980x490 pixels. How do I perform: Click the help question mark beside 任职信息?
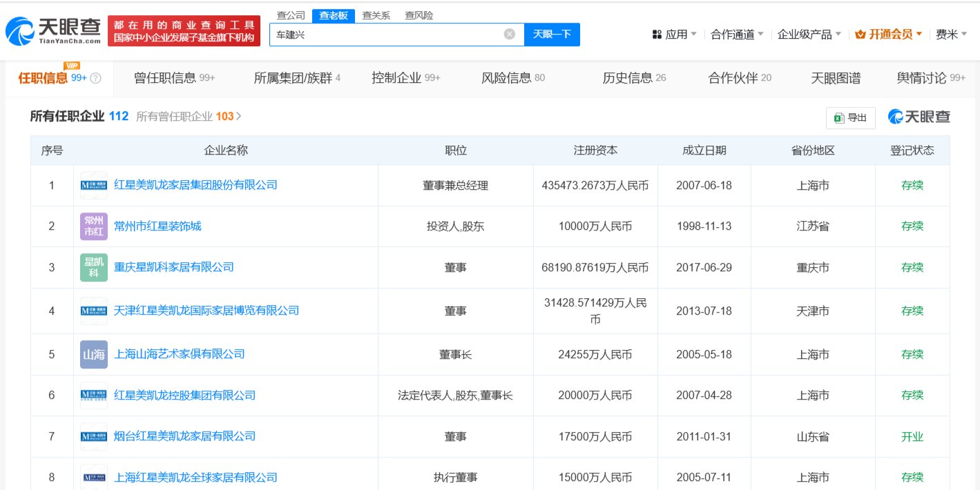coord(96,79)
